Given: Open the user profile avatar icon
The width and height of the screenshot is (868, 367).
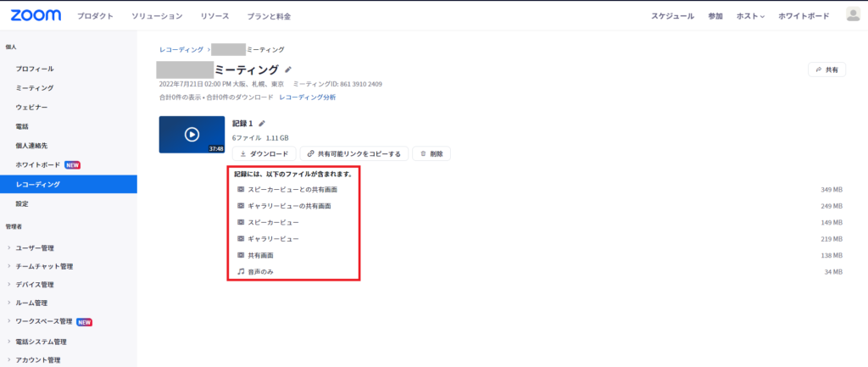Looking at the screenshot, I should click(853, 15).
